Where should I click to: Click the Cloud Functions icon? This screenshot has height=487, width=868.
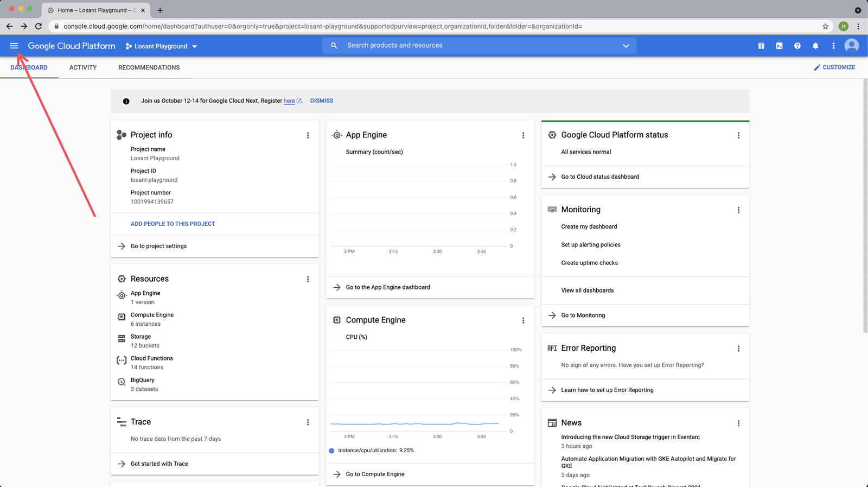point(122,360)
